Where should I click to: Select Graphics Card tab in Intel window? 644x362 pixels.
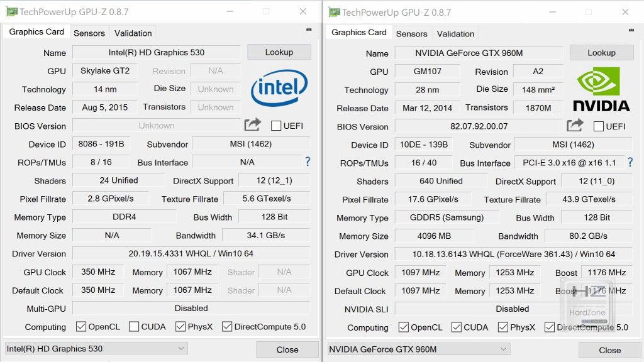[x=36, y=31]
